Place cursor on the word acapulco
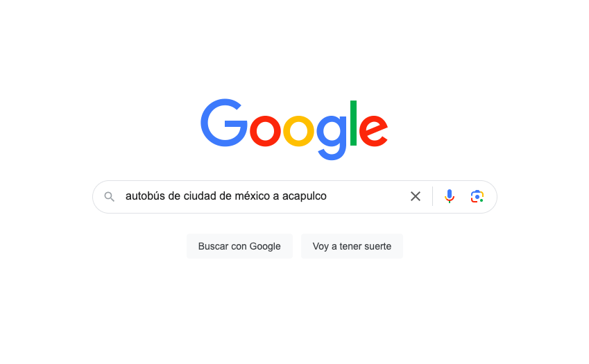 [305, 196]
